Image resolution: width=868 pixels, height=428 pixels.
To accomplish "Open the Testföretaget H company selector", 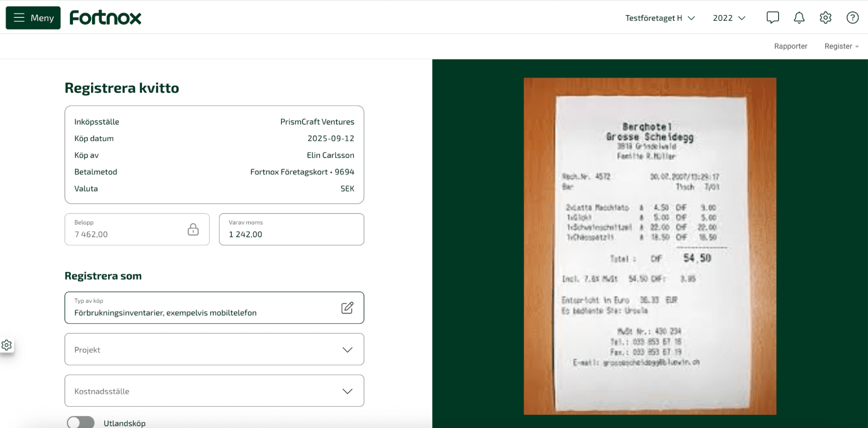I will point(660,18).
